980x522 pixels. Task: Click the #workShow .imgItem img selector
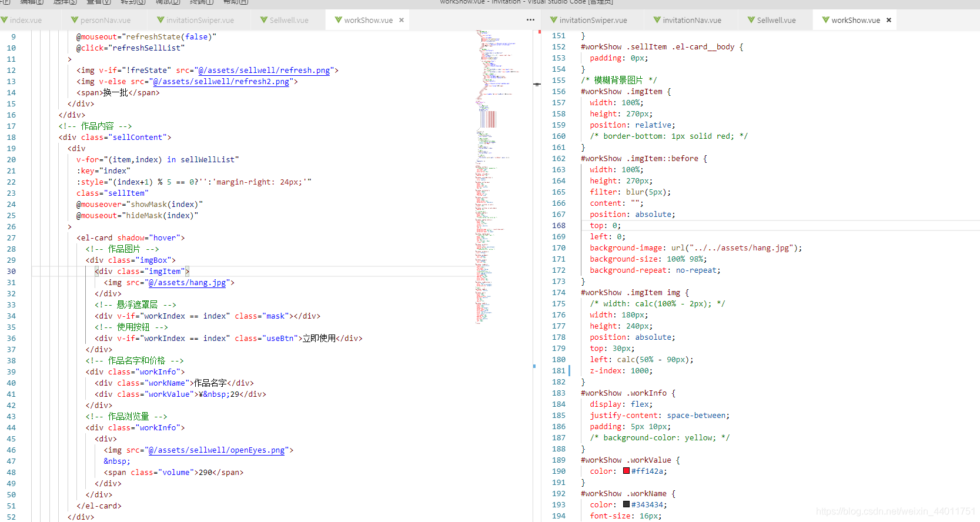click(x=635, y=293)
